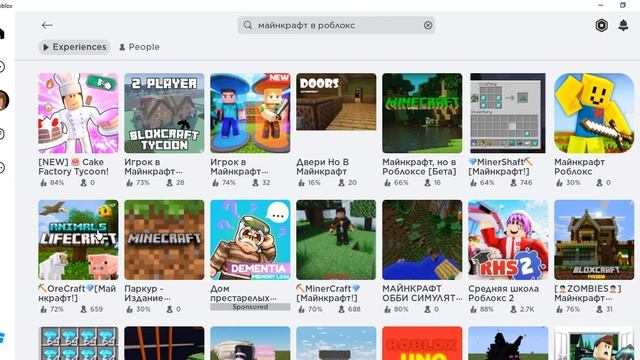
Task: Open Cake Factory Tycoon thumbnail
Action: (78, 113)
